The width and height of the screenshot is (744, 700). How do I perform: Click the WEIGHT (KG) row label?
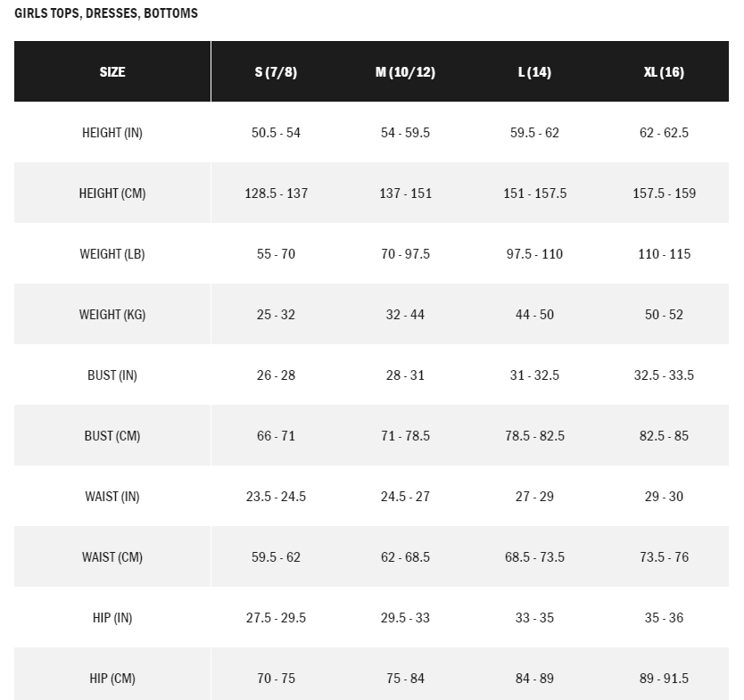tap(112, 315)
